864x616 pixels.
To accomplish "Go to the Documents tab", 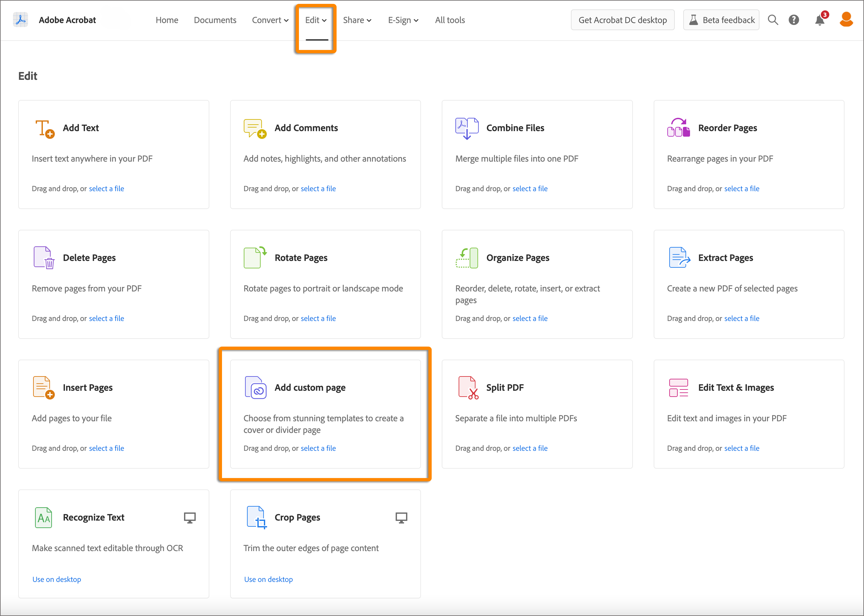I will [x=215, y=20].
